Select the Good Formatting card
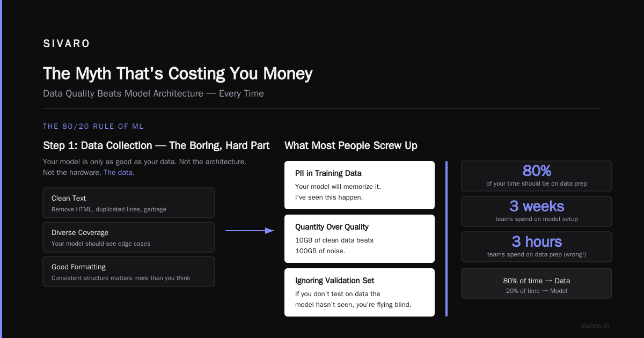644x338 pixels. pos(129,271)
